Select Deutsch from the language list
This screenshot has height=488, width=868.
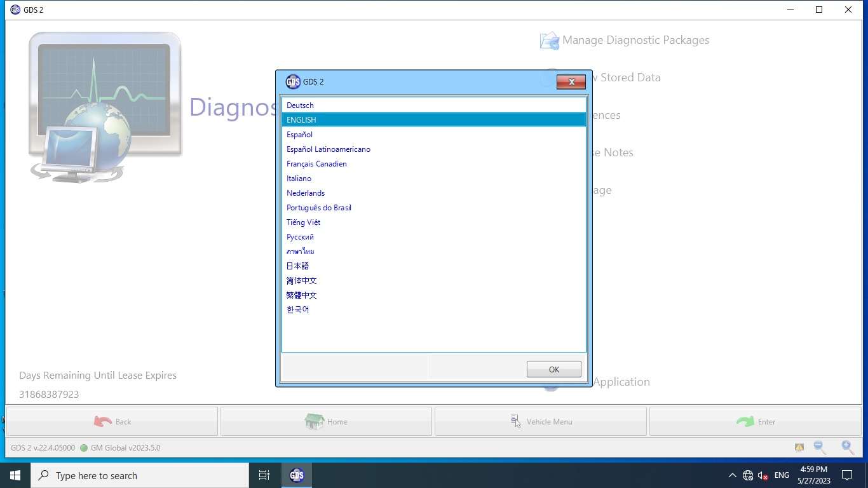pyautogui.click(x=300, y=105)
